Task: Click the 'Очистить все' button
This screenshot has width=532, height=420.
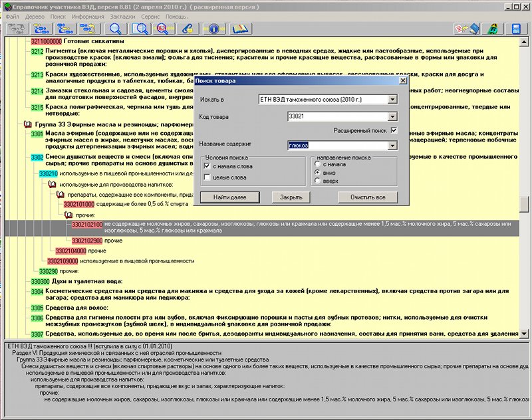Action: click(368, 197)
